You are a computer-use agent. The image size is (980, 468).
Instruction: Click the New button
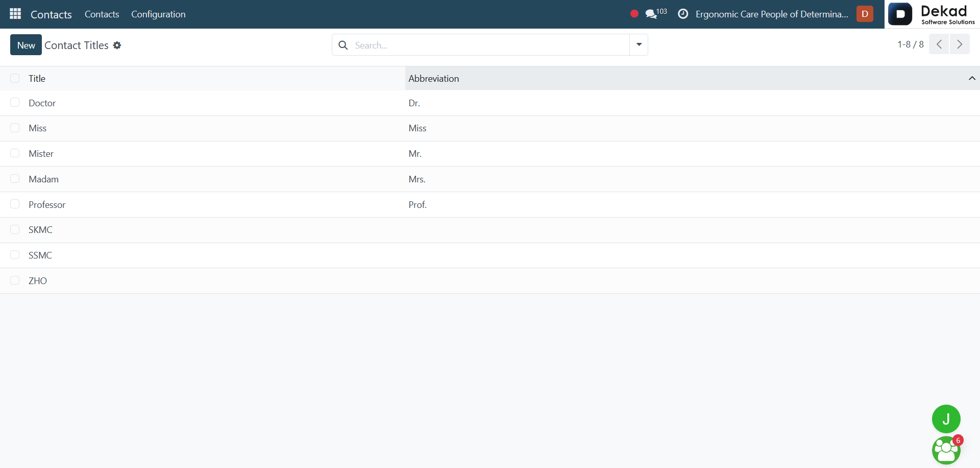pyautogui.click(x=26, y=45)
